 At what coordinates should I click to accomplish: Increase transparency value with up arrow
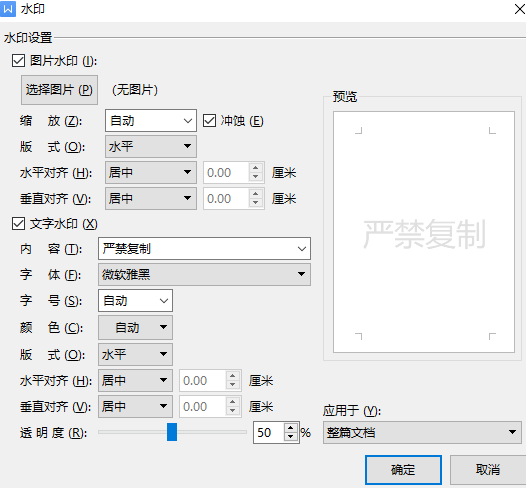(x=291, y=428)
